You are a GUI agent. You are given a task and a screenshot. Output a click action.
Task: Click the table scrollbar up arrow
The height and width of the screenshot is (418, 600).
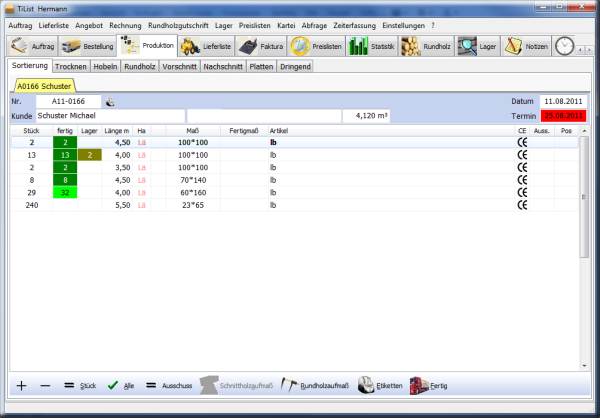tap(584, 131)
